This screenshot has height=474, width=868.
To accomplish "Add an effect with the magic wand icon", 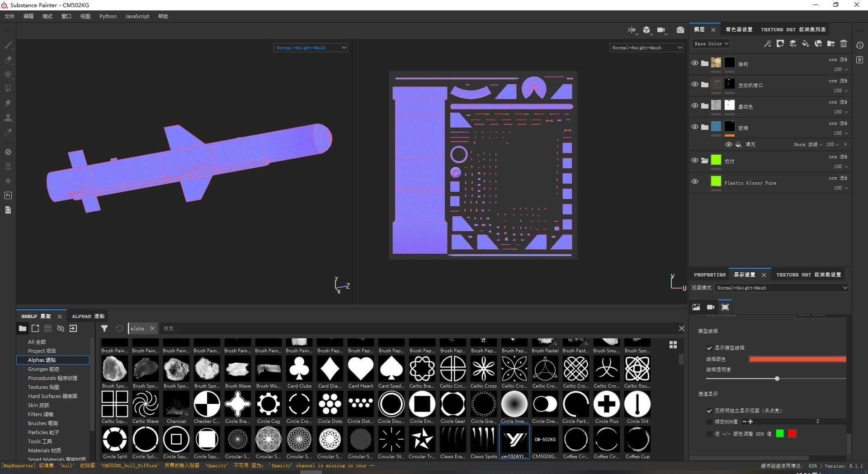I will point(767,43).
